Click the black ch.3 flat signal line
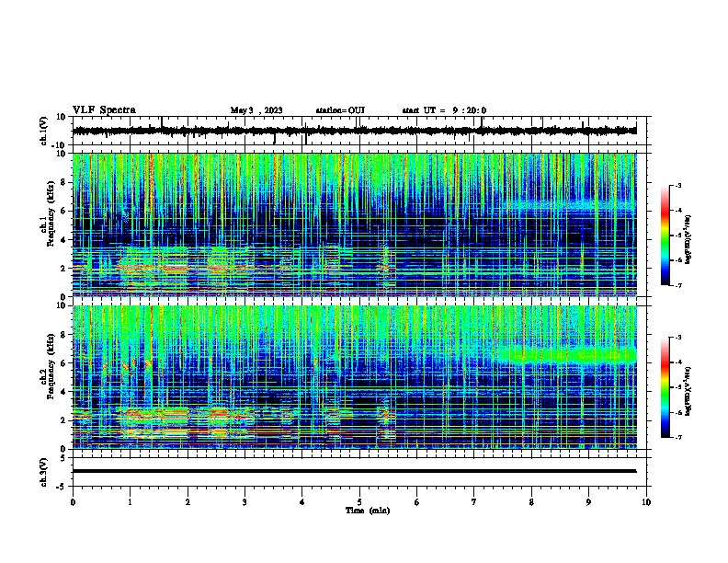 [355, 471]
